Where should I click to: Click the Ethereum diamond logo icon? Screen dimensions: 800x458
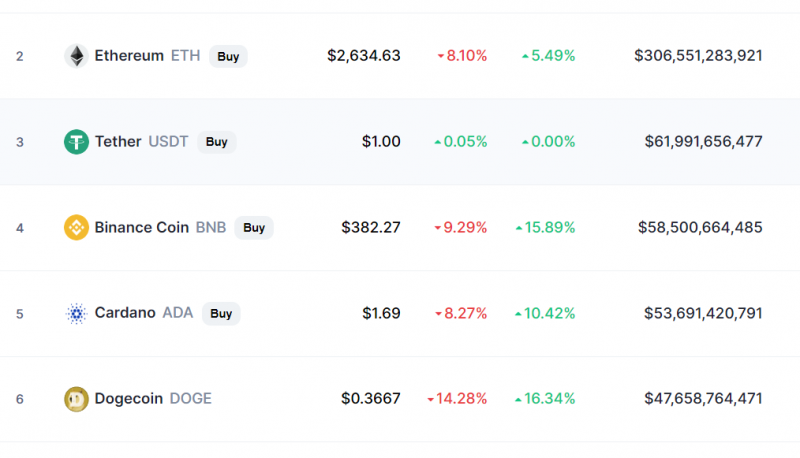tap(77, 56)
